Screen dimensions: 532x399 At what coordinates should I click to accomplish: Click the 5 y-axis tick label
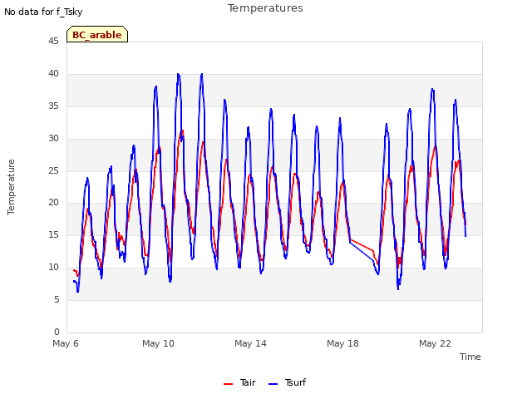point(57,299)
